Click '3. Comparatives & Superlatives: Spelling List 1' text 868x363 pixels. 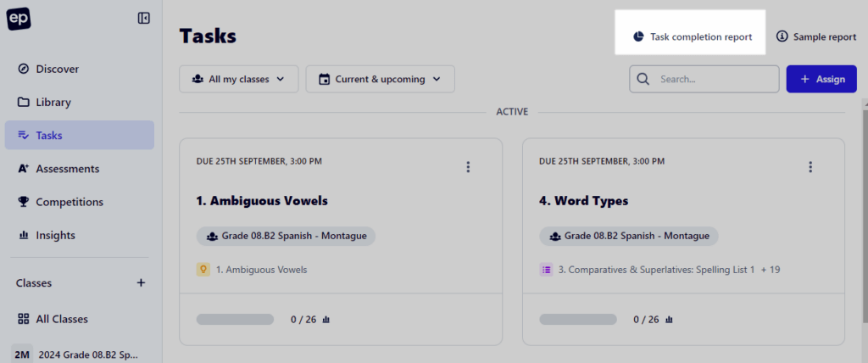tap(657, 270)
